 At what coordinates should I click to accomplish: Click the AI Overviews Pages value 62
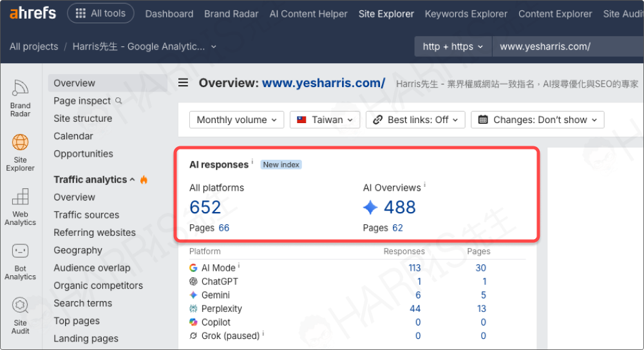point(397,228)
